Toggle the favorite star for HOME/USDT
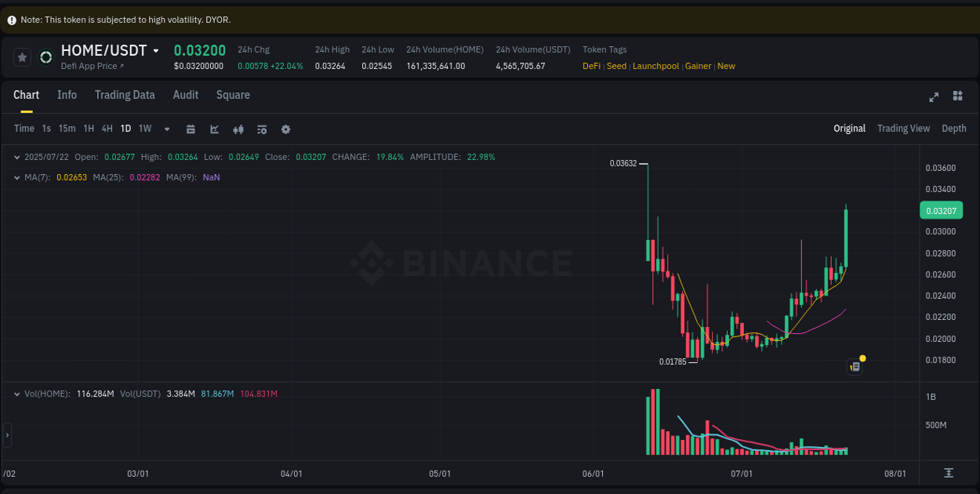 (x=22, y=57)
